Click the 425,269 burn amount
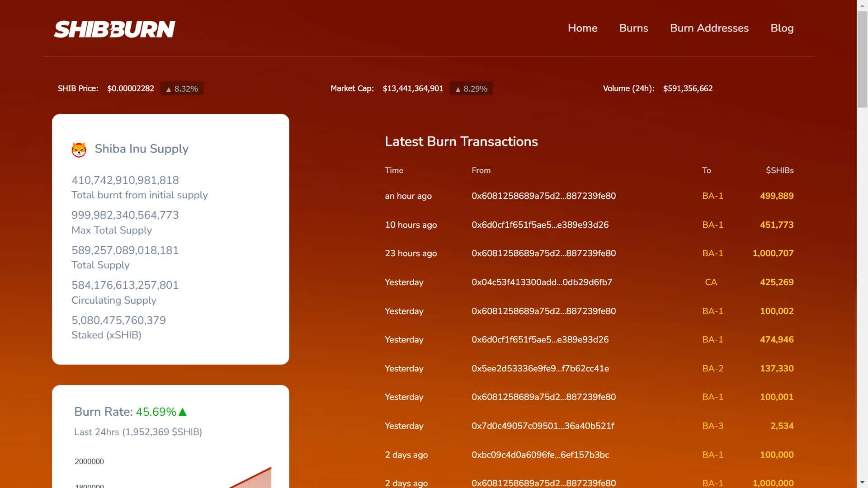 coord(777,282)
